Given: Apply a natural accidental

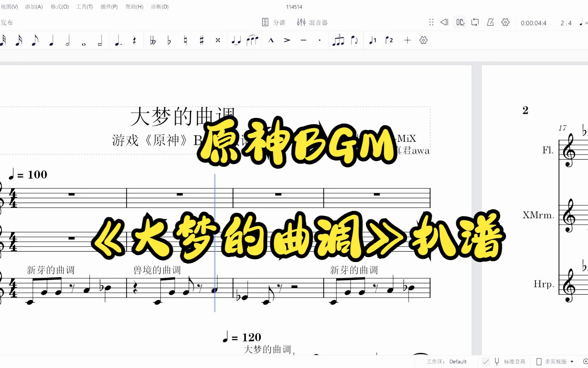Looking at the screenshot, I should click(185, 40).
